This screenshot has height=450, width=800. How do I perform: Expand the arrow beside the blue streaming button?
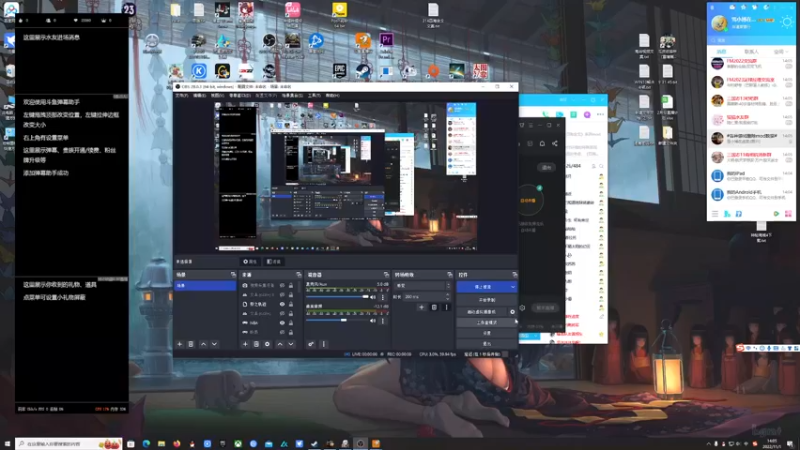(513, 287)
